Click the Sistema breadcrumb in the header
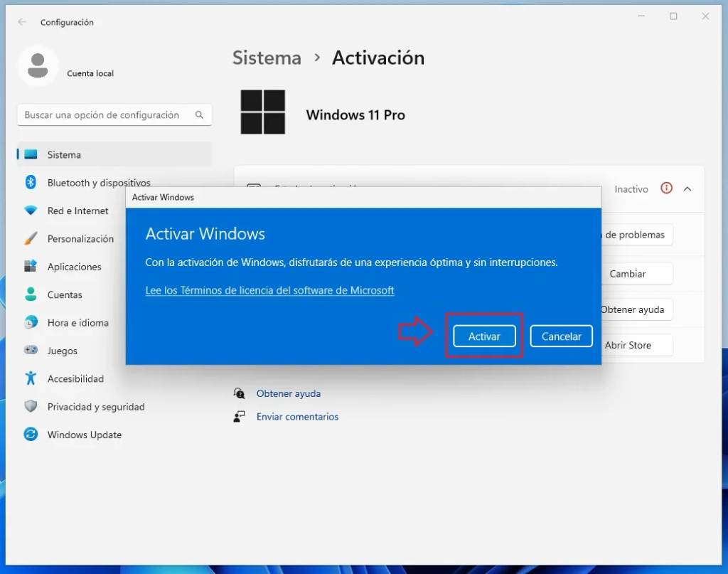 click(267, 58)
